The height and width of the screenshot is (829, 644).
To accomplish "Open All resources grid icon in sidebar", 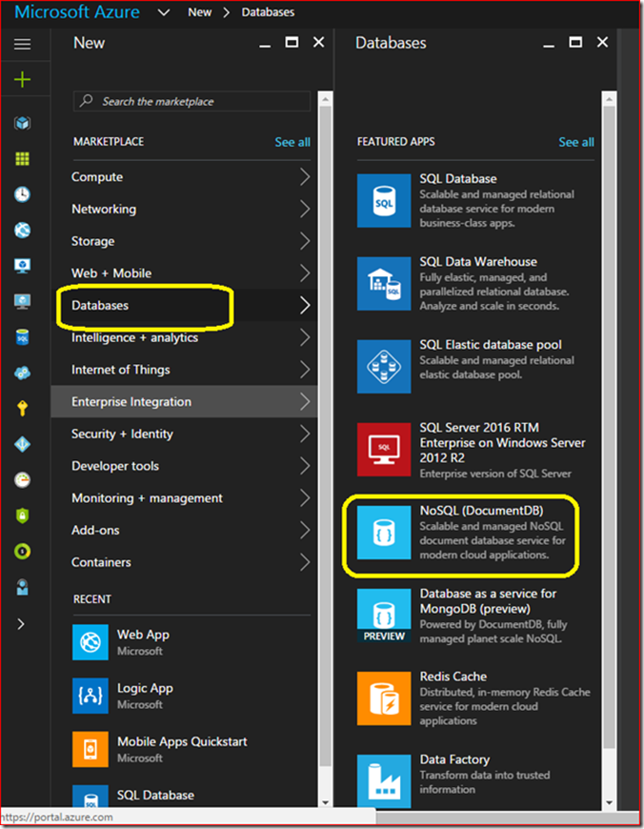I will [22, 158].
